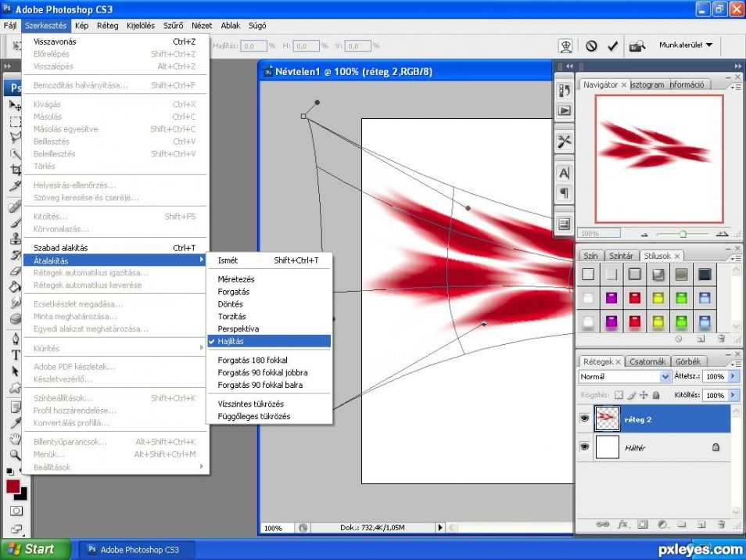Screen dimensions: 746x560
Task: Select the Type tool
Action: (15, 355)
